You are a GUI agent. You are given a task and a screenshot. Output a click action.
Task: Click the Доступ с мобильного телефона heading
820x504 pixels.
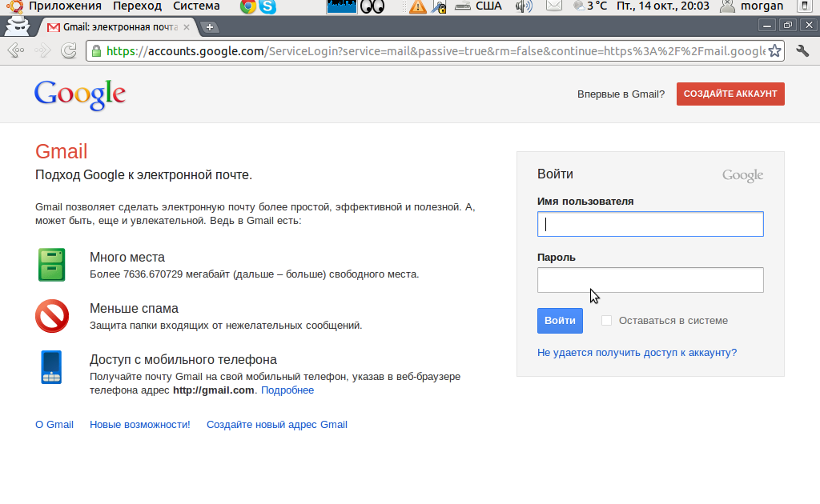point(183,359)
